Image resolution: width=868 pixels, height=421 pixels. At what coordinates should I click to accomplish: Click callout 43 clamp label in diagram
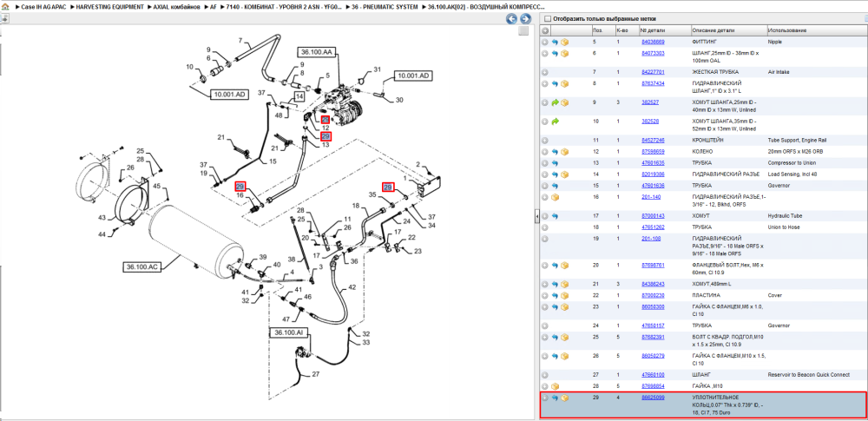[x=102, y=218]
